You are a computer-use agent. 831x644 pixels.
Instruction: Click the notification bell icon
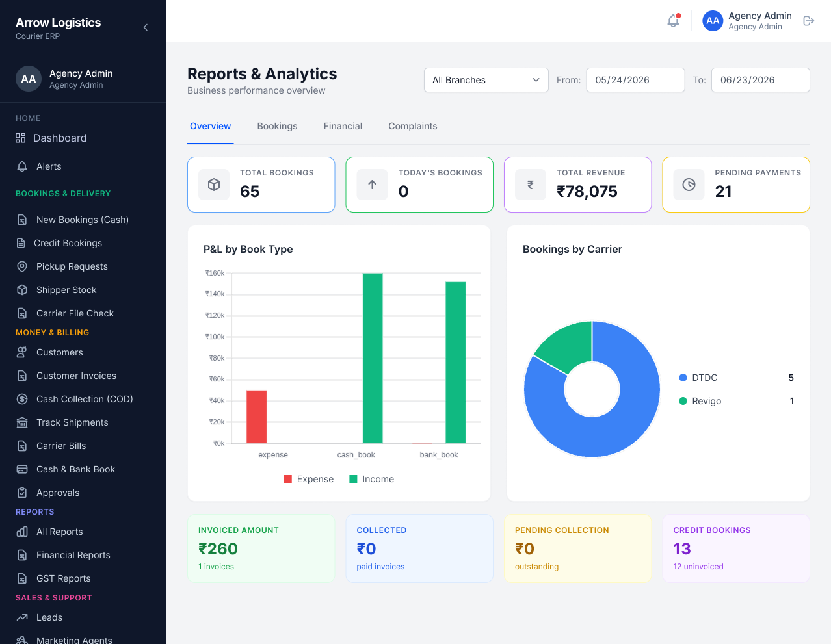674,21
